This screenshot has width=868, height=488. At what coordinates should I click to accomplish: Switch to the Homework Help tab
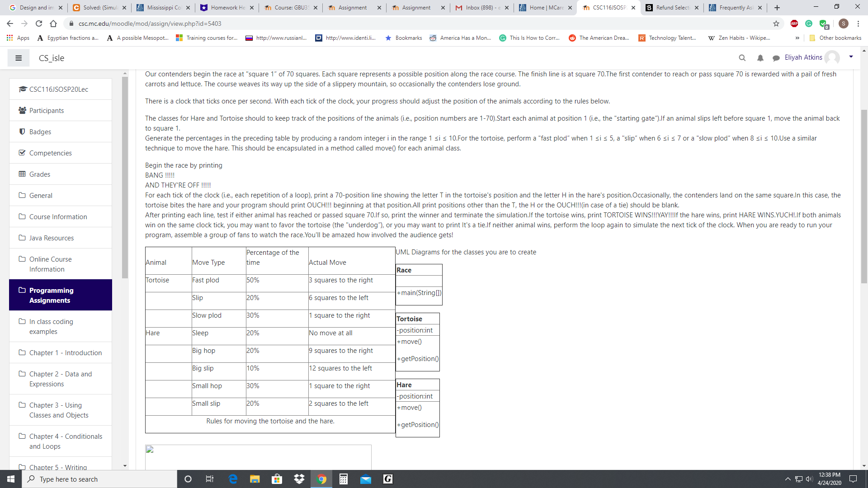[x=226, y=8]
